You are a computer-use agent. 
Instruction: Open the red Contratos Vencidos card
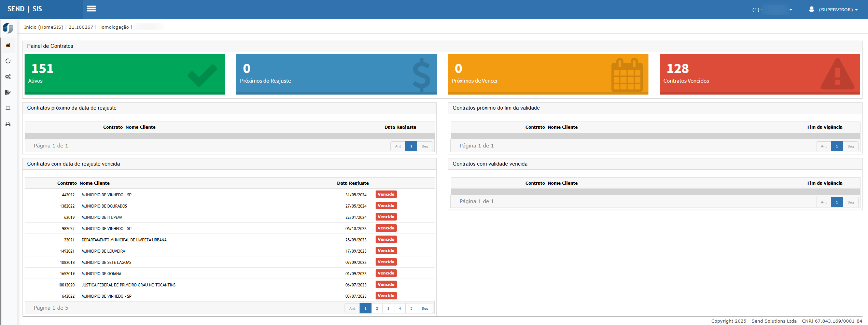pyautogui.click(x=759, y=74)
